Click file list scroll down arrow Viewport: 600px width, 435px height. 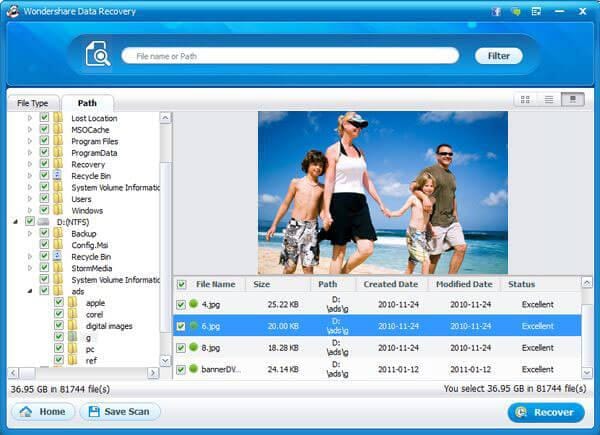tap(587, 372)
